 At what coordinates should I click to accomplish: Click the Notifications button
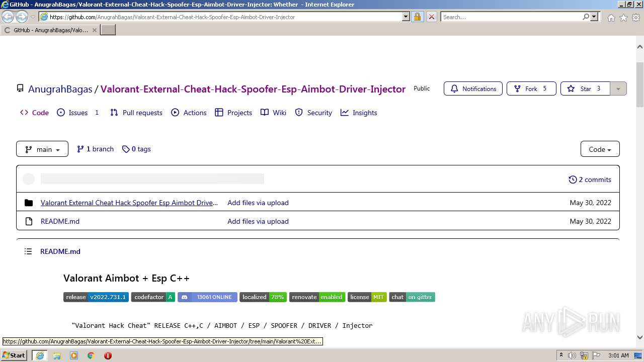click(x=473, y=88)
